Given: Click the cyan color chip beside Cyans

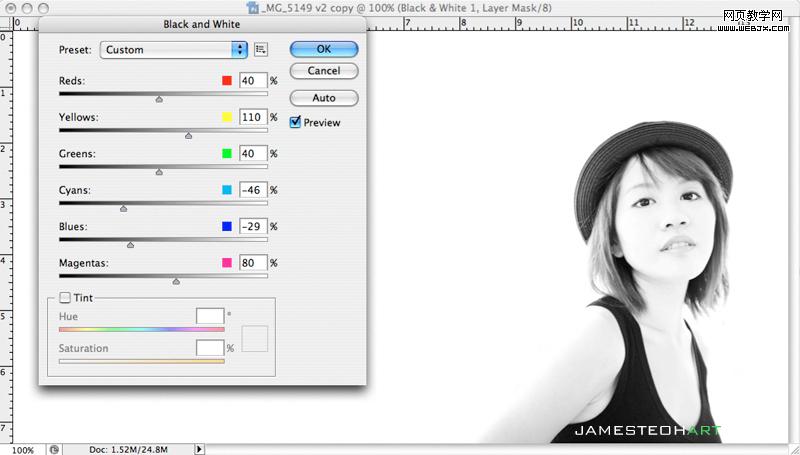Looking at the screenshot, I should [227, 190].
